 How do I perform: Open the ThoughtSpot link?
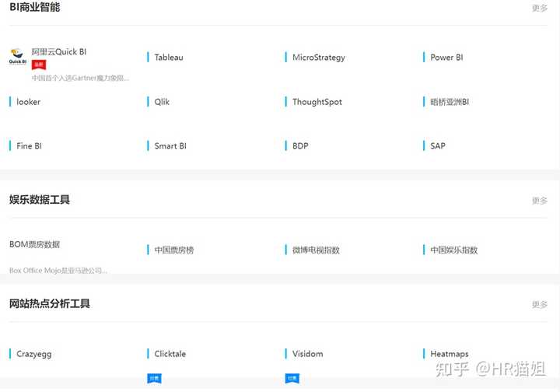point(317,102)
